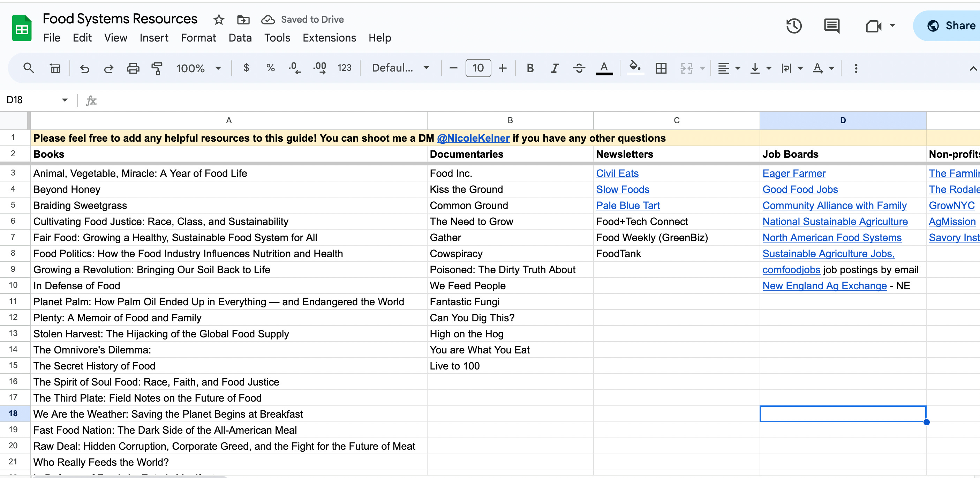
Task: Toggle strikethrough formatting
Action: [x=579, y=68]
